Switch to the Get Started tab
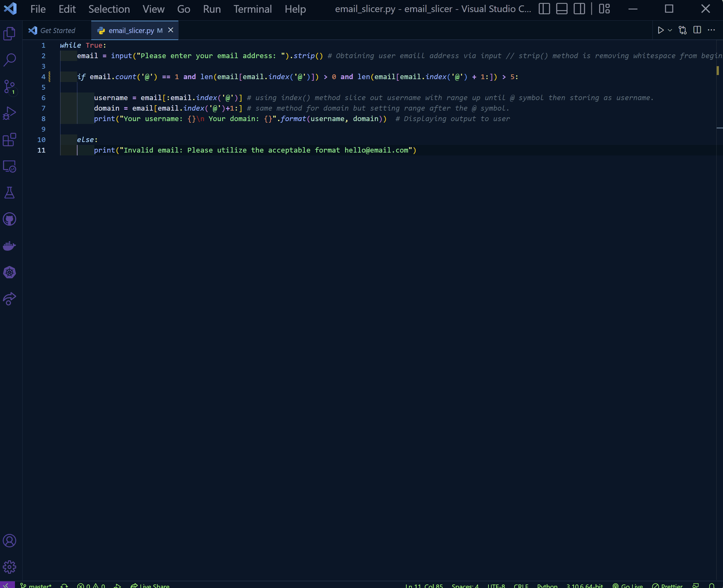This screenshot has width=723, height=588. [58, 30]
